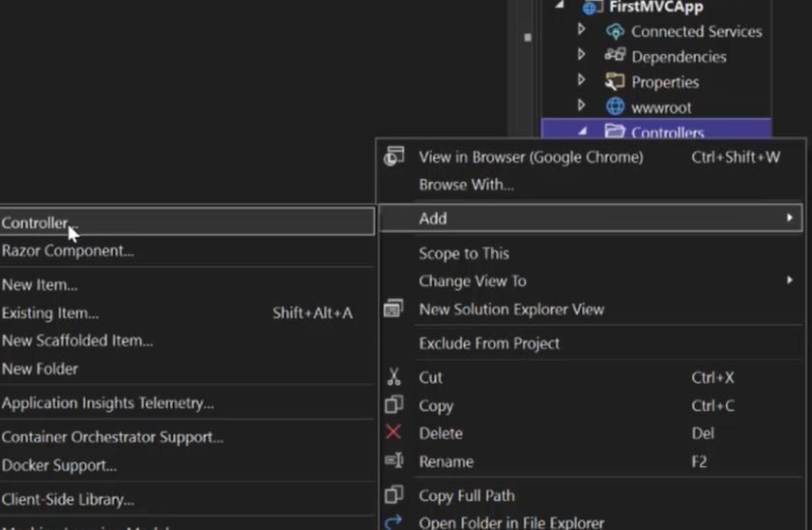The image size is (812, 530).
Task: Click the red X Delete icon
Action: [x=393, y=433]
